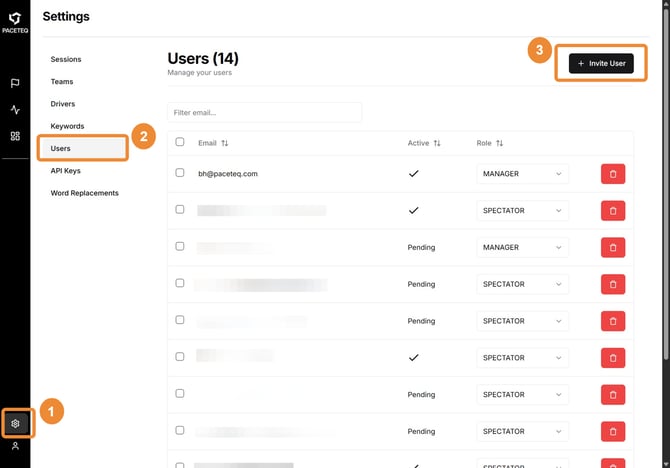This screenshot has height=468, width=670.
Task: Tick the checkbox of Pending MANAGER row
Action: pos(180,246)
